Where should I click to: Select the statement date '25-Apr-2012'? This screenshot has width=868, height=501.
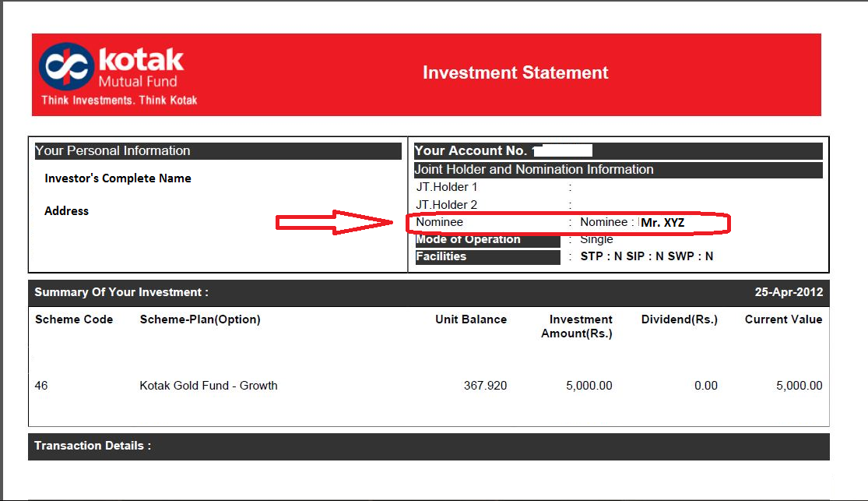point(789,293)
